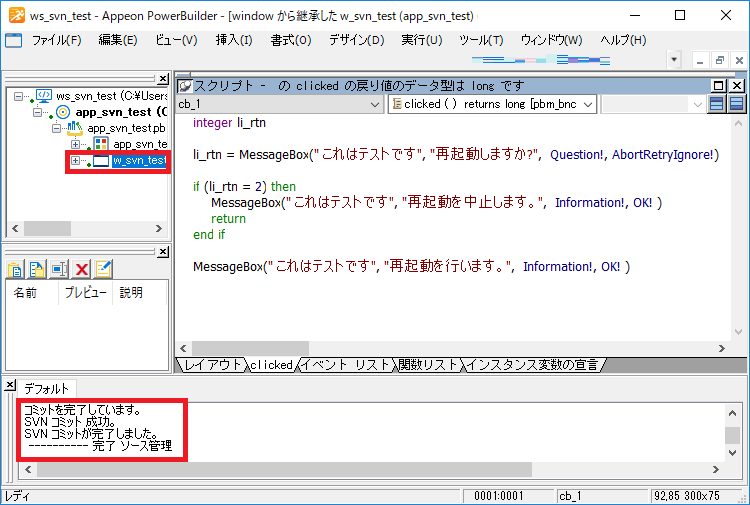Close the clip panel
750x505 pixels.
coord(164,252)
